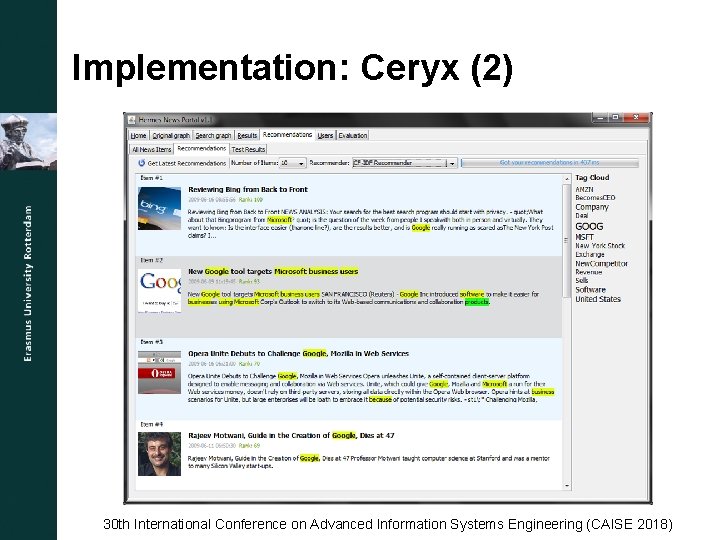This screenshot has width=720, height=540.
Task: Select the Deal tag
Action: (581, 215)
